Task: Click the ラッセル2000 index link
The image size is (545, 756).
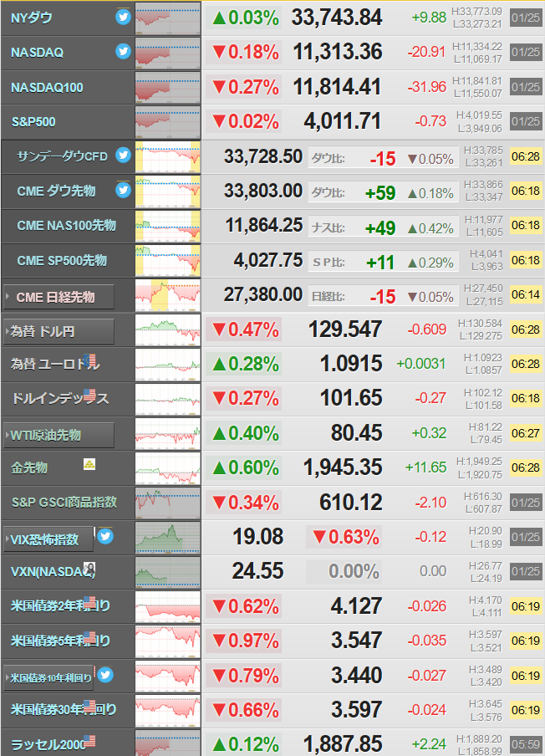Action: (48, 744)
